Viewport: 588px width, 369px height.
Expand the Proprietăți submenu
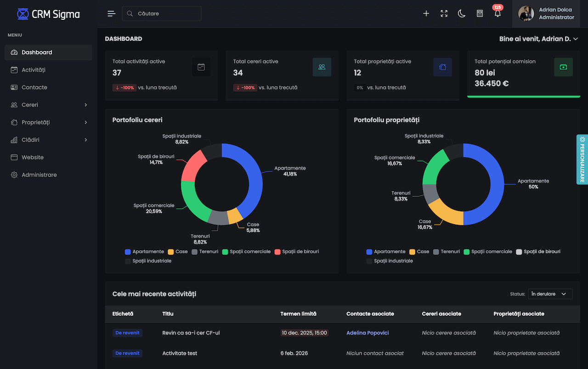85,122
